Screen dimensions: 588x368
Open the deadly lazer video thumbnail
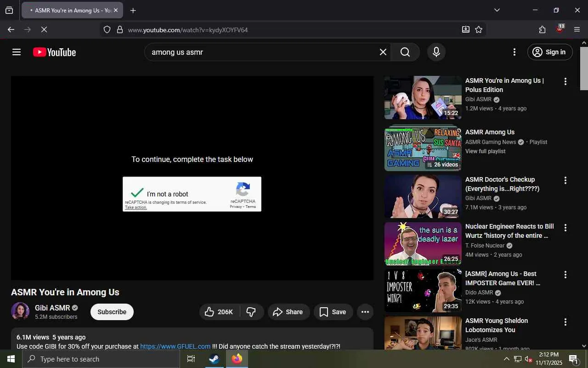[423, 244]
